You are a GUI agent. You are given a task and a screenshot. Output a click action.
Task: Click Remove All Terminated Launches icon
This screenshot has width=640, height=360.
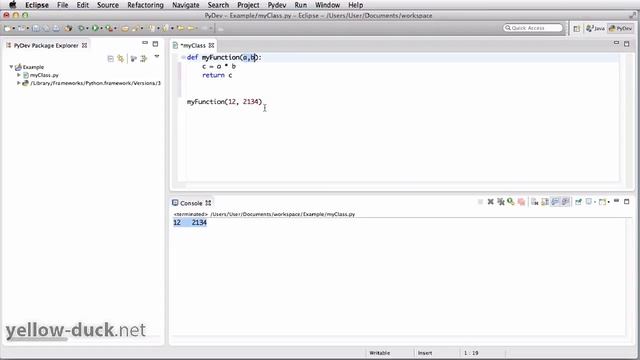coord(501,202)
